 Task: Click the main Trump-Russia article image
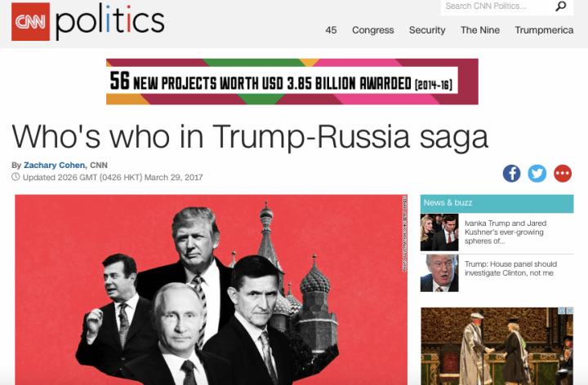[x=212, y=290]
